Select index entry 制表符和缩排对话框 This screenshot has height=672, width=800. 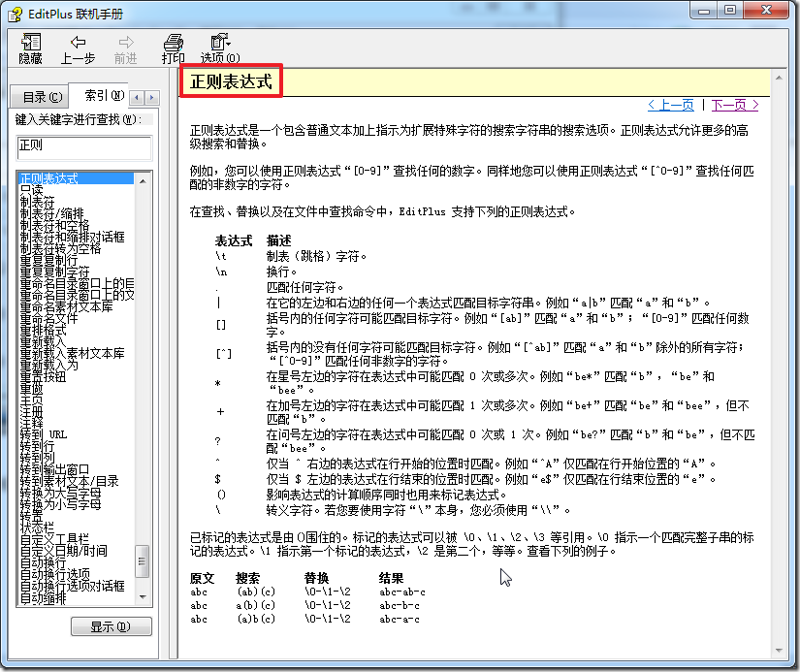pos(72,237)
